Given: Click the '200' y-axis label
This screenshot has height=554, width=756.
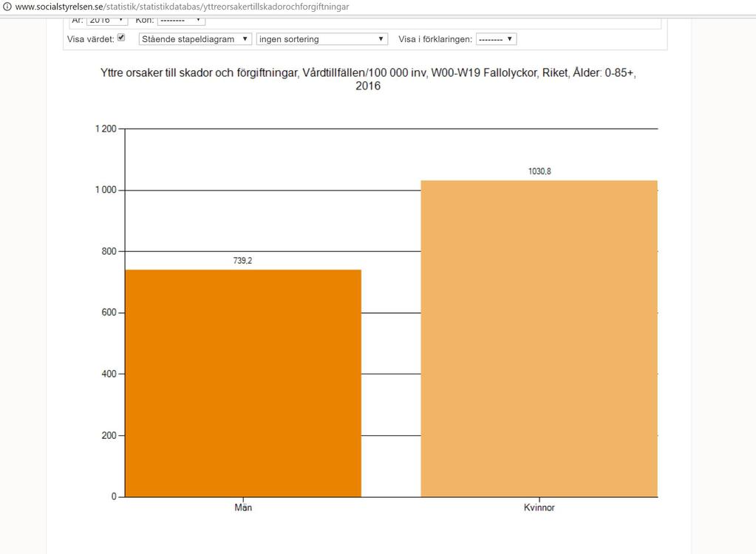Looking at the screenshot, I should point(109,435).
